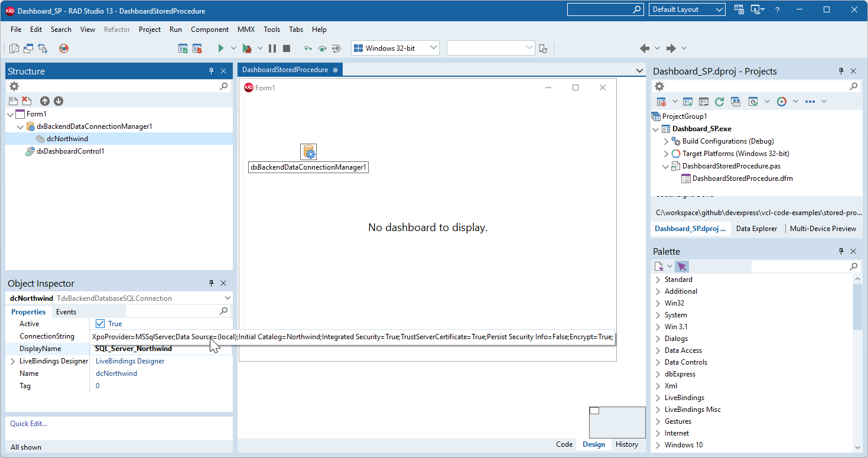This screenshot has height=458, width=868.
Task: Expand Build Configurations (Debug) node
Action: click(x=666, y=141)
